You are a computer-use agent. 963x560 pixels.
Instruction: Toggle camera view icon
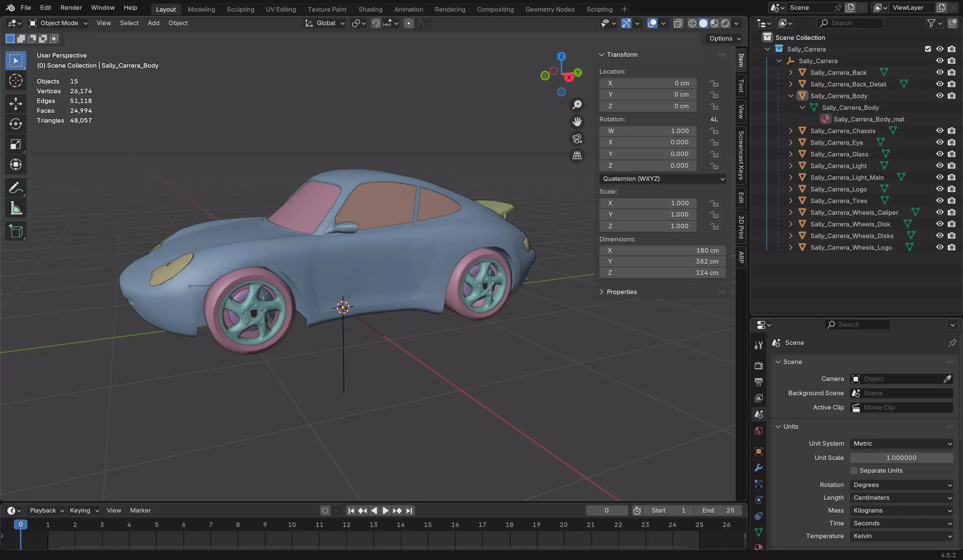577,139
